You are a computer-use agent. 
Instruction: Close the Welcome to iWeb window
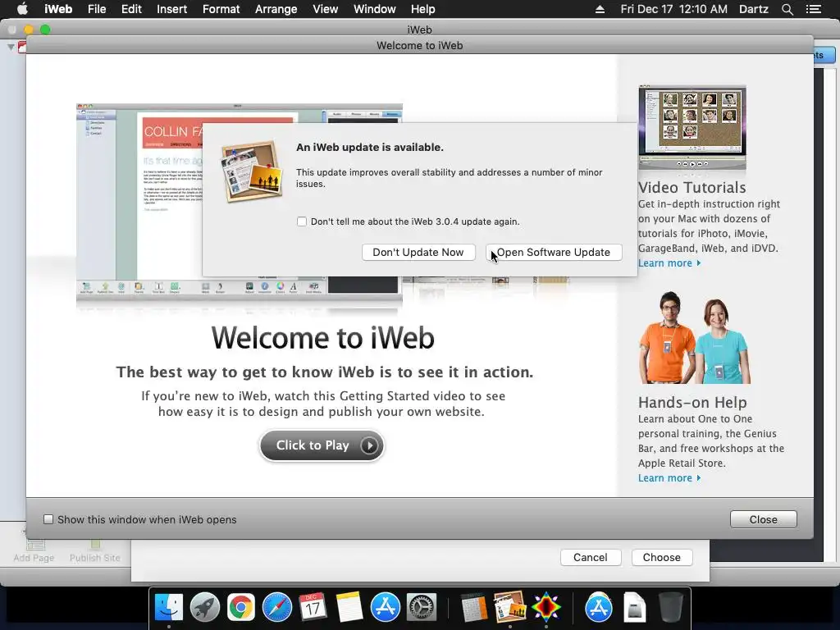764,519
